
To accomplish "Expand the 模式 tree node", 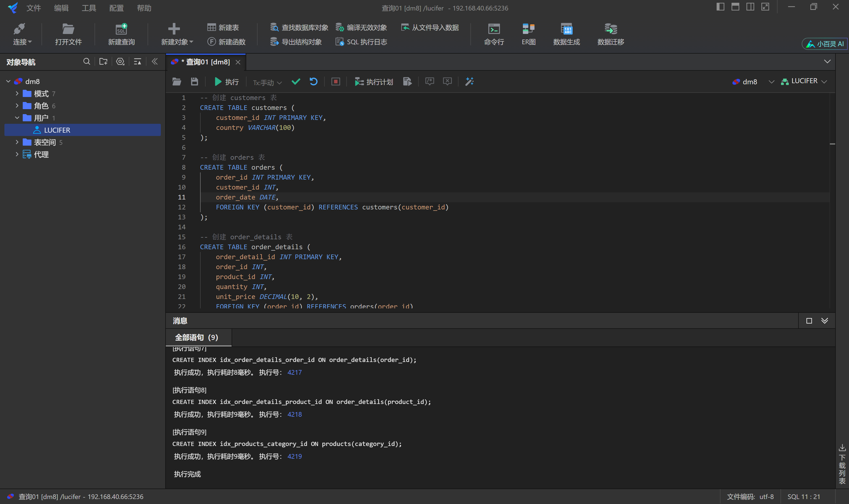I will [x=17, y=93].
